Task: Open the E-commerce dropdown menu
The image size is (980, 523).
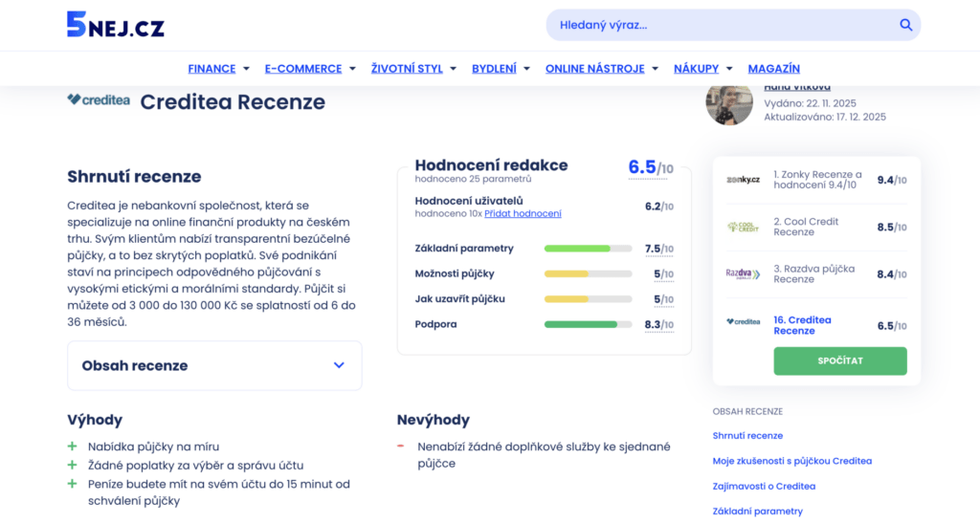Action: (309, 69)
